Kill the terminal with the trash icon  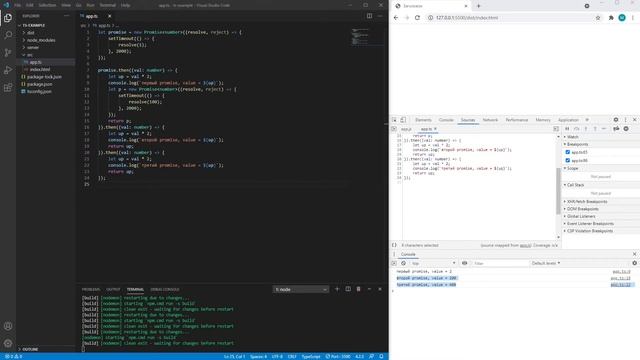[359, 289]
